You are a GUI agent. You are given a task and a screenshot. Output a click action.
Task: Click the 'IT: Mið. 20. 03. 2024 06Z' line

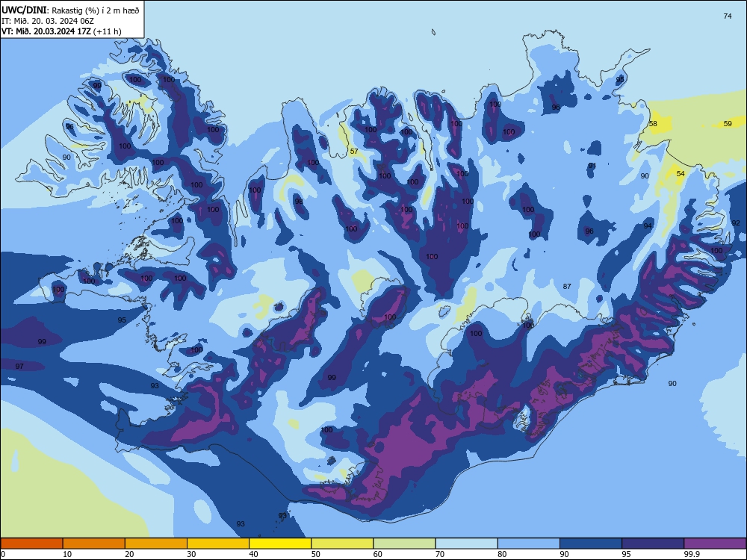click(48, 21)
